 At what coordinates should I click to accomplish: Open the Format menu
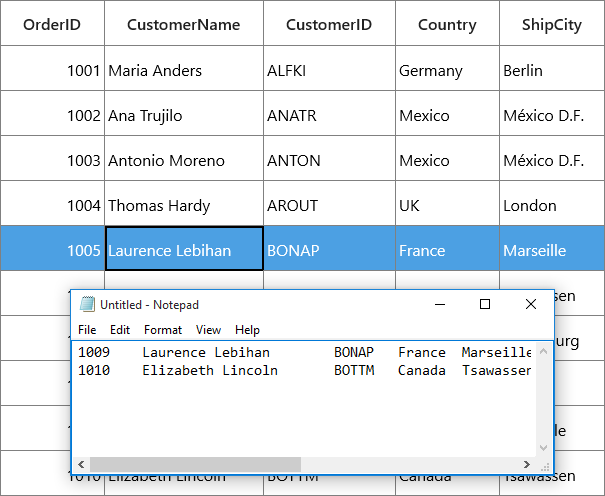pos(163,330)
